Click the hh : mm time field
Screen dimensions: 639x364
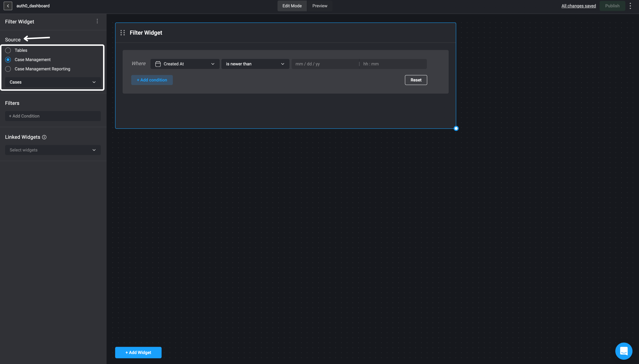(393, 64)
